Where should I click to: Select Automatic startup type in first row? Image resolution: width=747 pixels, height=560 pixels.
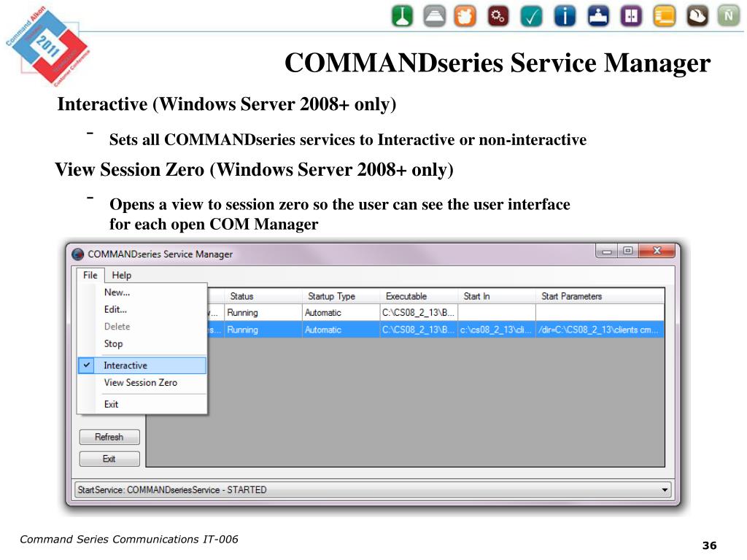[x=341, y=313]
